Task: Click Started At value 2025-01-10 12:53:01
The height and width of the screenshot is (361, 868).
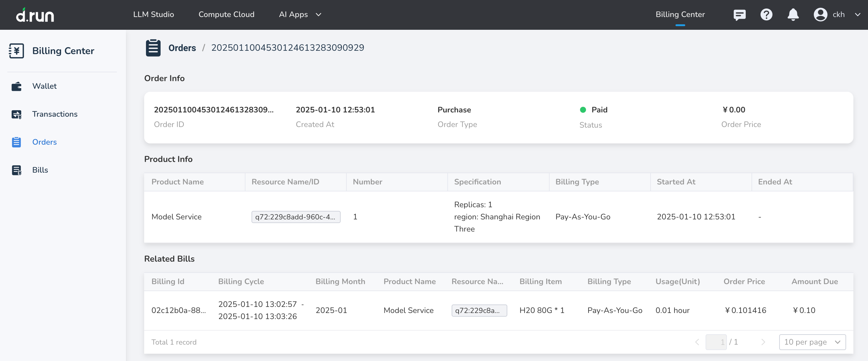Action: click(696, 217)
